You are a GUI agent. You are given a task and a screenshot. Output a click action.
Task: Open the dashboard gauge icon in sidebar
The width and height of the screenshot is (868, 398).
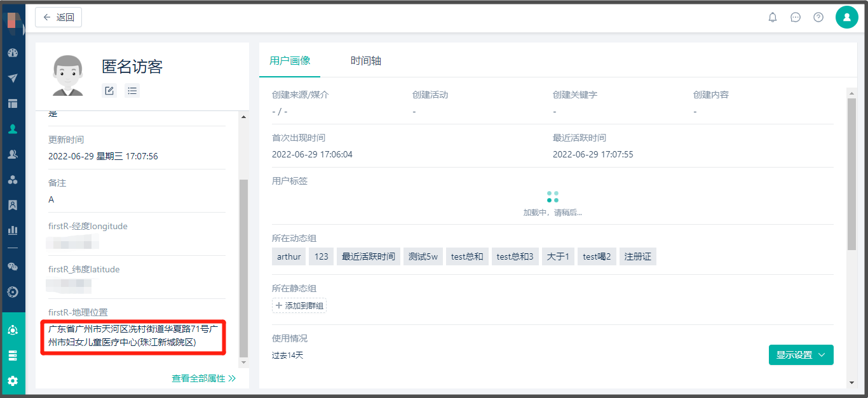13,53
